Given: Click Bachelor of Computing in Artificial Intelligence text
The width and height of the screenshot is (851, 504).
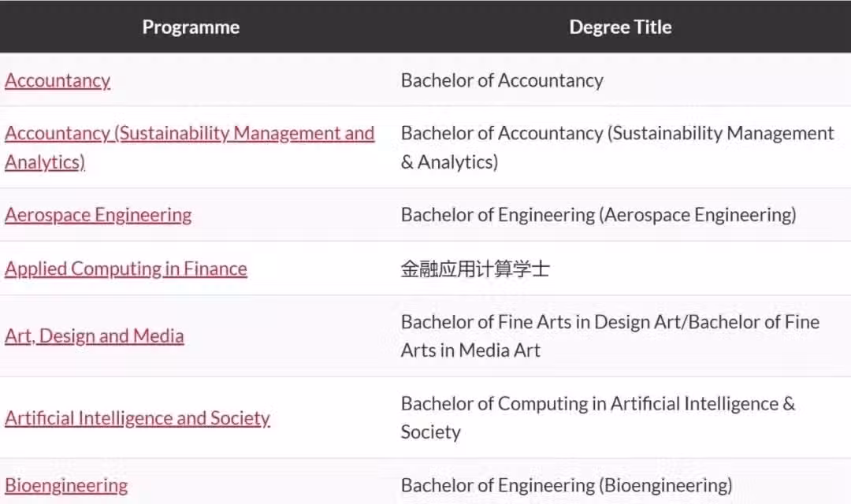Looking at the screenshot, I should click(590, 404).
